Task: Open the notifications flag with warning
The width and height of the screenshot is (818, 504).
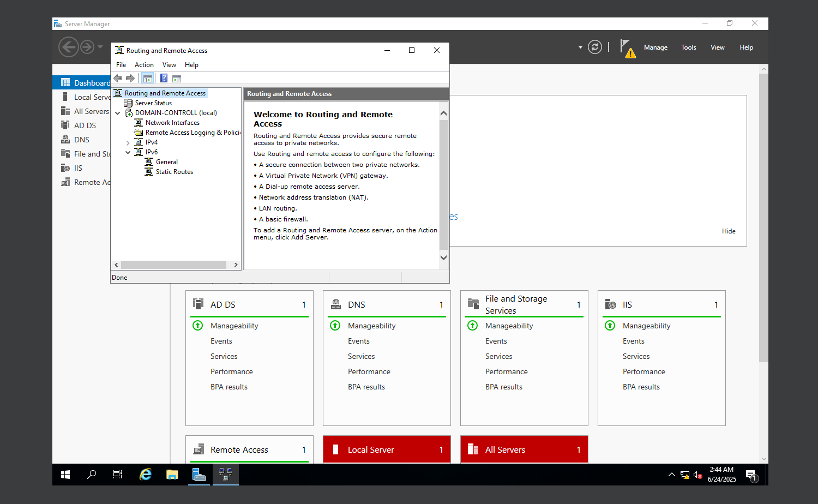Action: (x=628, y=49)
